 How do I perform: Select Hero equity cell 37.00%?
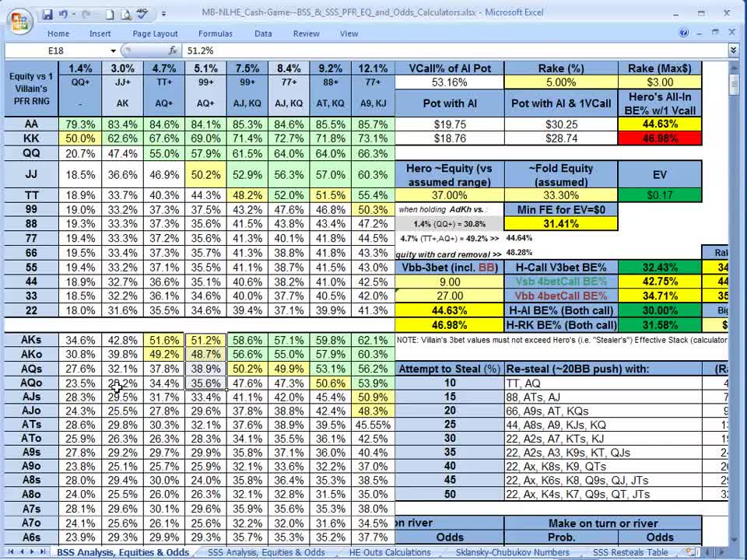click(x=449, y=195)
